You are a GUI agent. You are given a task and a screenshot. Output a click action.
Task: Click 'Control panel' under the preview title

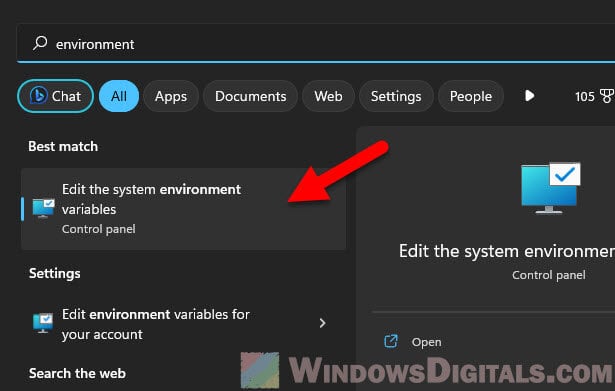(x=549, y=275)
